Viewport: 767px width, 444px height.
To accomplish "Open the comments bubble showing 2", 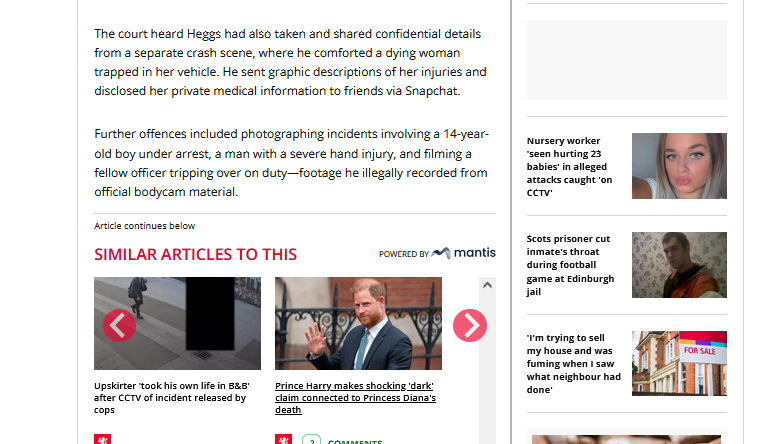I will tap(312, 440).
